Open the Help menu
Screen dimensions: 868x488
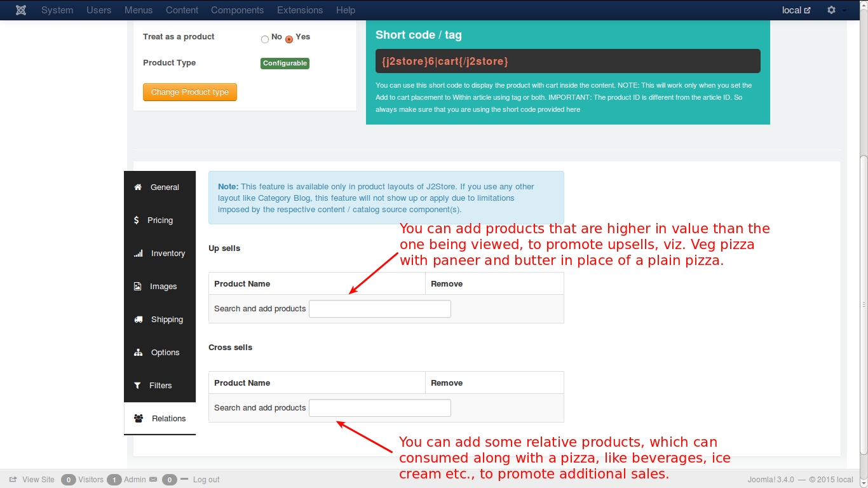click(x=346, y=10)
